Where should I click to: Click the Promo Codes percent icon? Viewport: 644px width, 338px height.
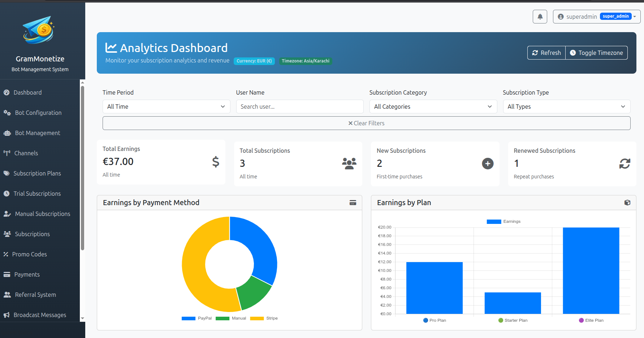coord(6,254)
